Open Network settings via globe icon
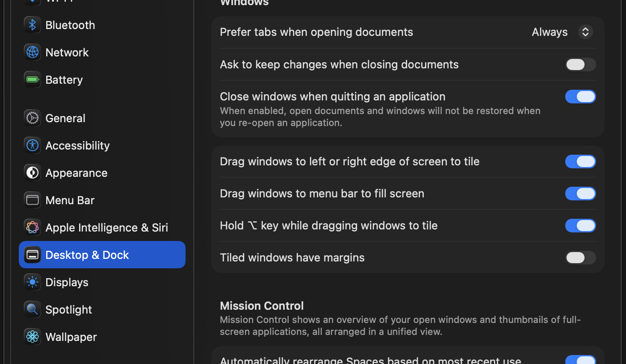This screenshot has width=626, height=364. tap(32, 53)
